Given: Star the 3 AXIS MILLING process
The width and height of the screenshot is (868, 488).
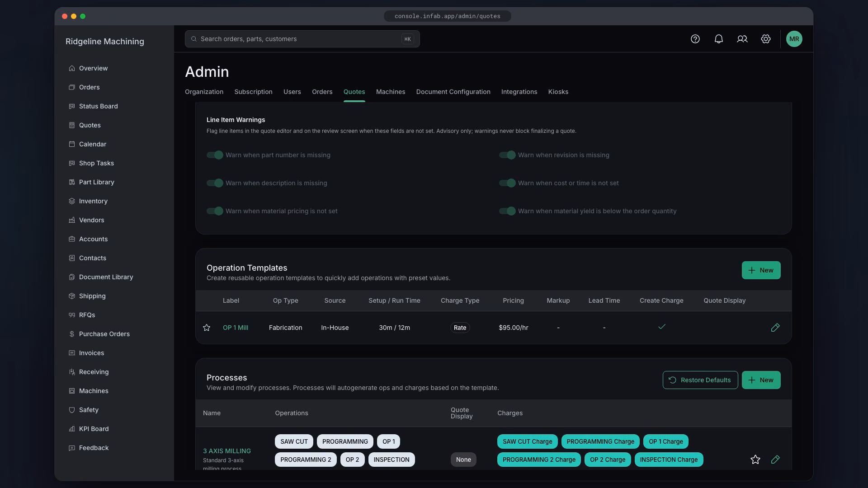Looking at the screenshot, I should pos(755,460).
